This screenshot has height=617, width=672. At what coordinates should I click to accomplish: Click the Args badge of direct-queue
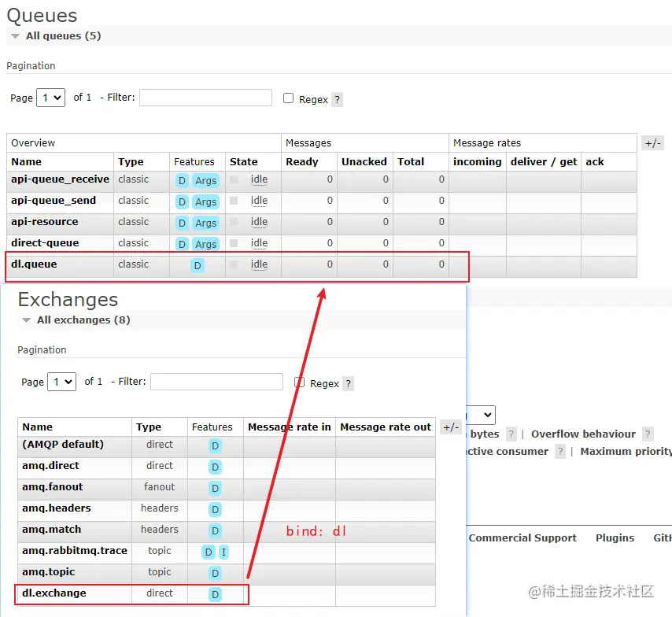click(205, 244)
